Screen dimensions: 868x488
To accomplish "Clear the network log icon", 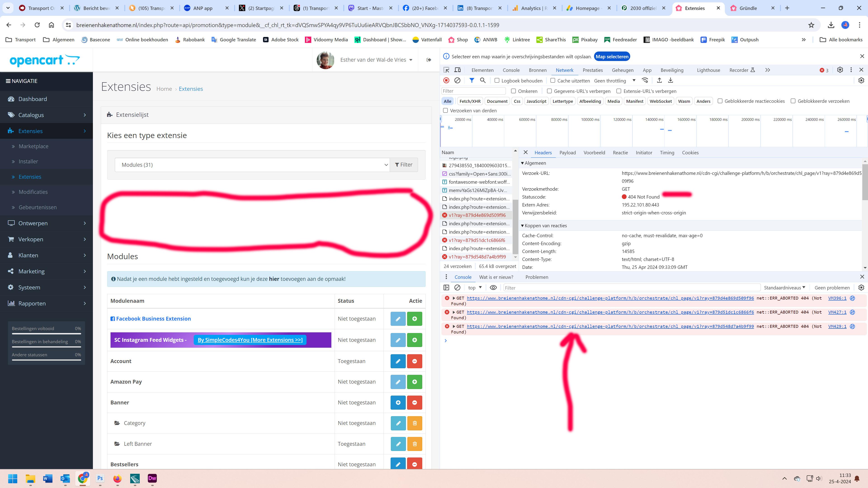I will (457, 80).
